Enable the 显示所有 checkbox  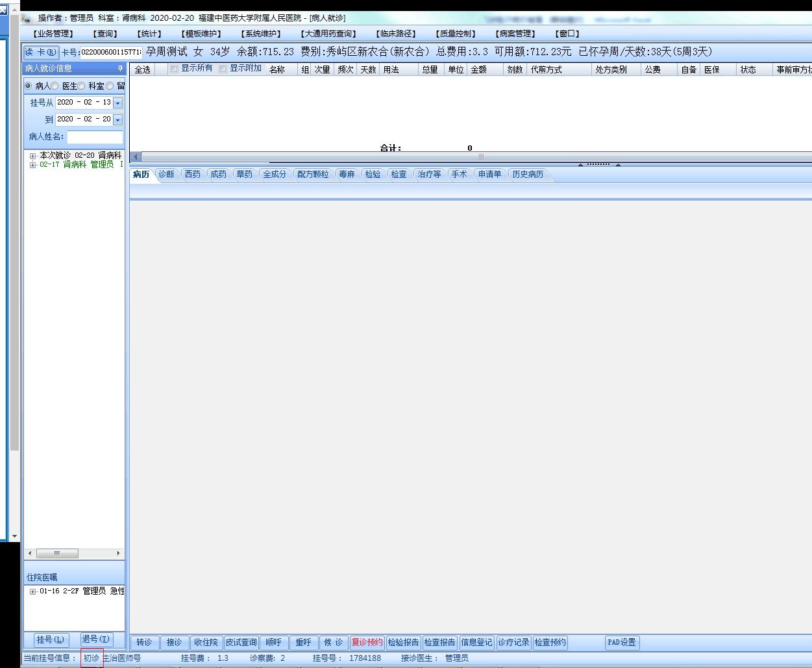[174, 69]
